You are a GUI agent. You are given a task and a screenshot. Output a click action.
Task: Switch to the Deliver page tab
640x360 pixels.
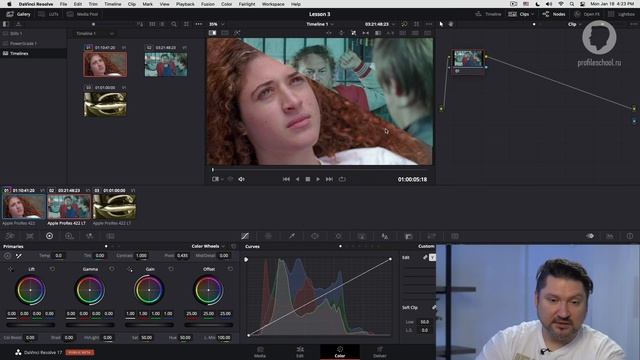(380, 352)
